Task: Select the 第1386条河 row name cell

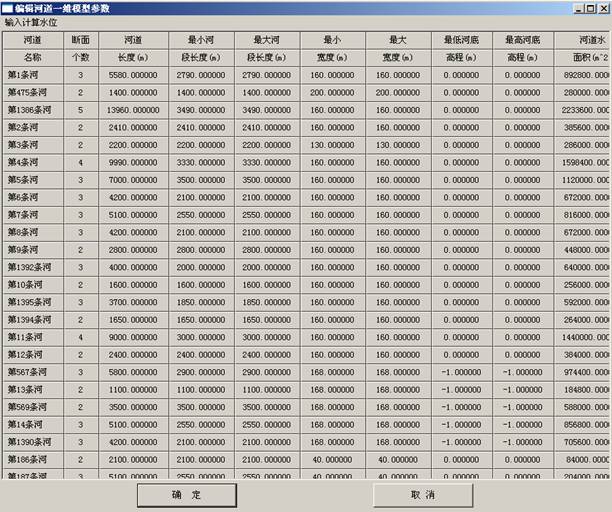Action: 32,109
